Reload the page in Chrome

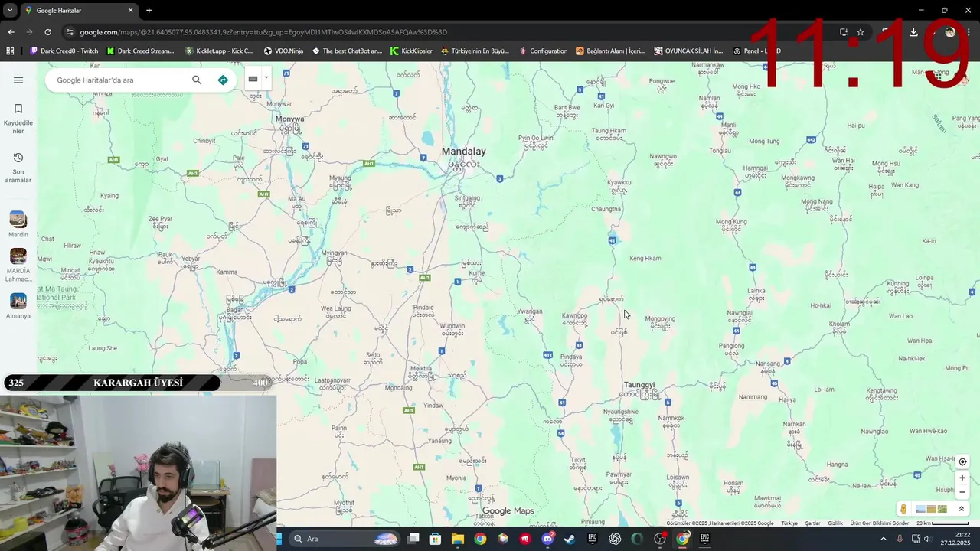(47, 32)
